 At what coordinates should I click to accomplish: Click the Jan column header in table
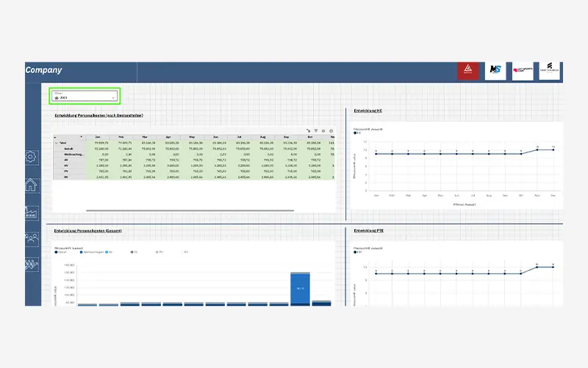[97, 137]
